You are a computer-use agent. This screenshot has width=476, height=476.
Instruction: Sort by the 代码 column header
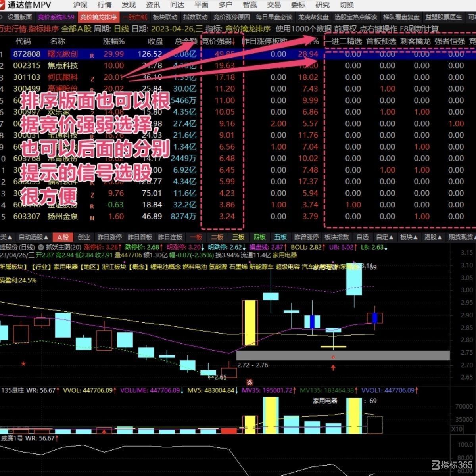[x=23, y=41]
